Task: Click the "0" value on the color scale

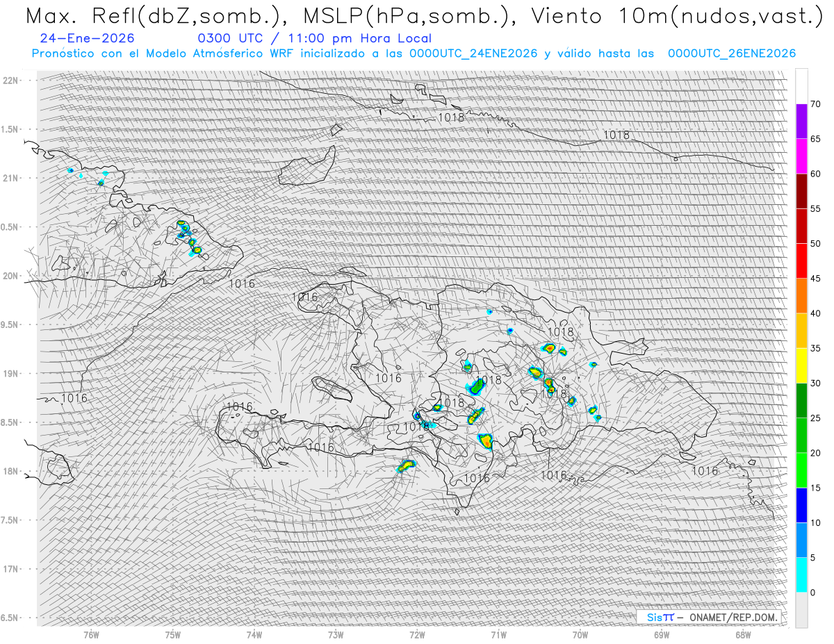Action: pos(812,593)
